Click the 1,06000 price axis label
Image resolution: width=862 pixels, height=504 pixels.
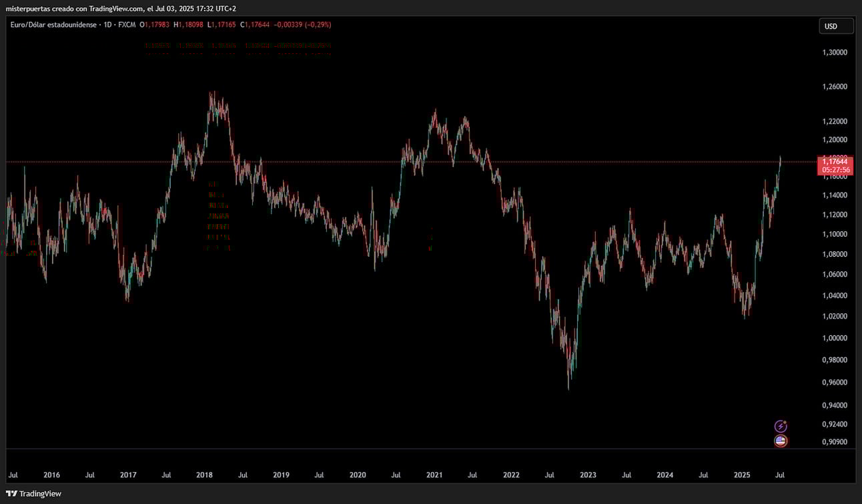pyautogui.click(x=834, y=275)
